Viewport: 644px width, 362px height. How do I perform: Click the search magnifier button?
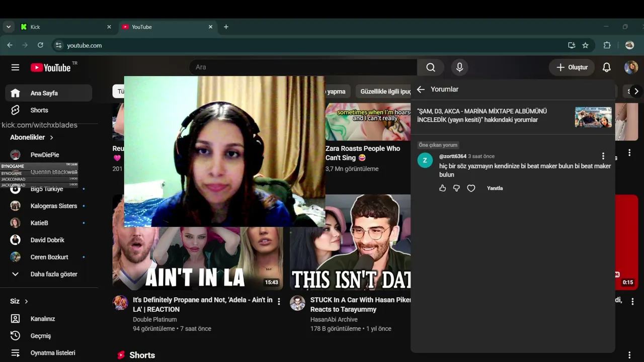click(x=431, y=67)
